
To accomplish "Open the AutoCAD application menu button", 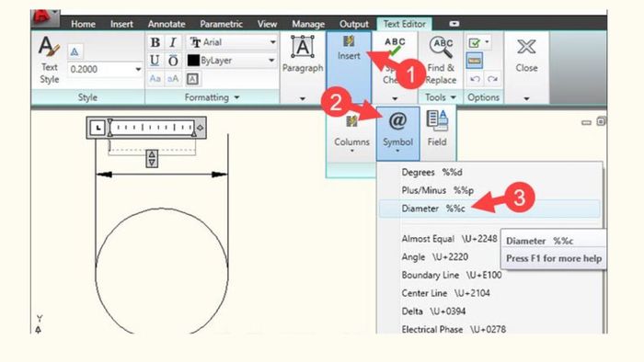I will tap(44, 17).
